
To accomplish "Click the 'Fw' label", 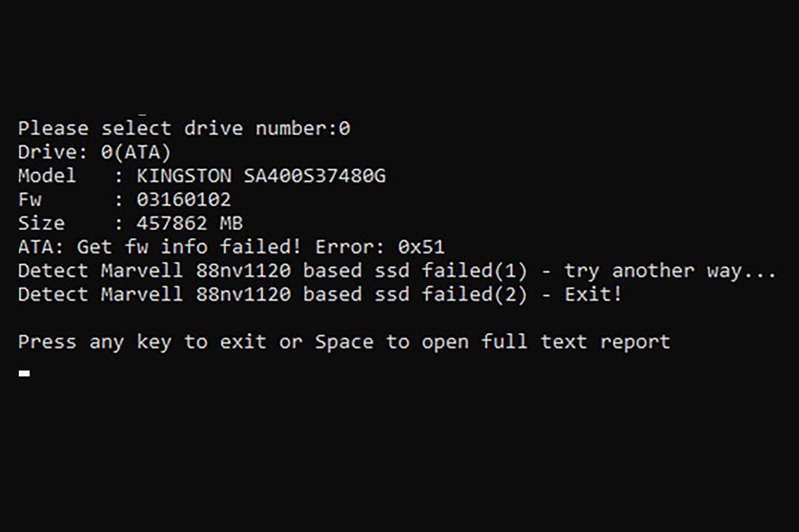I will point(29,199).
